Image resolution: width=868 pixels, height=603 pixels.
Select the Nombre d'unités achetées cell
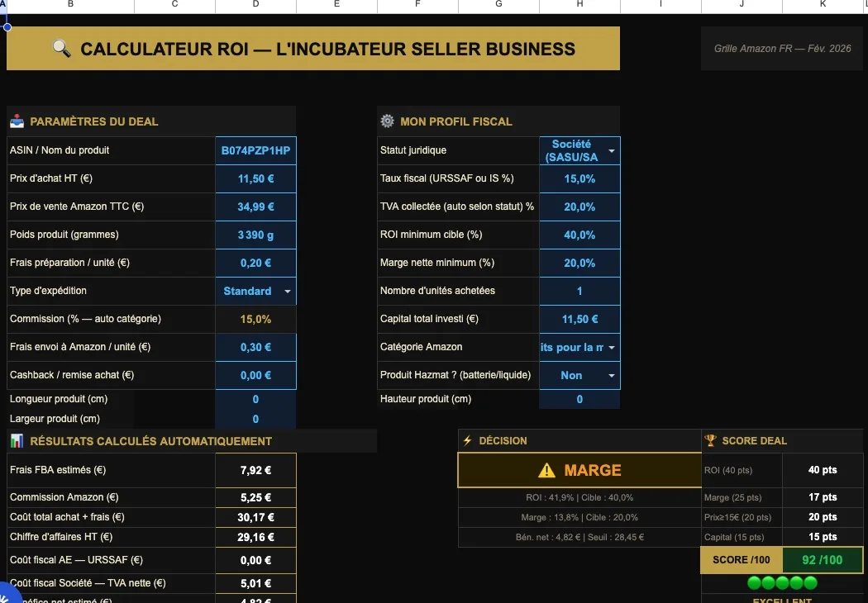tap(579, 291)
